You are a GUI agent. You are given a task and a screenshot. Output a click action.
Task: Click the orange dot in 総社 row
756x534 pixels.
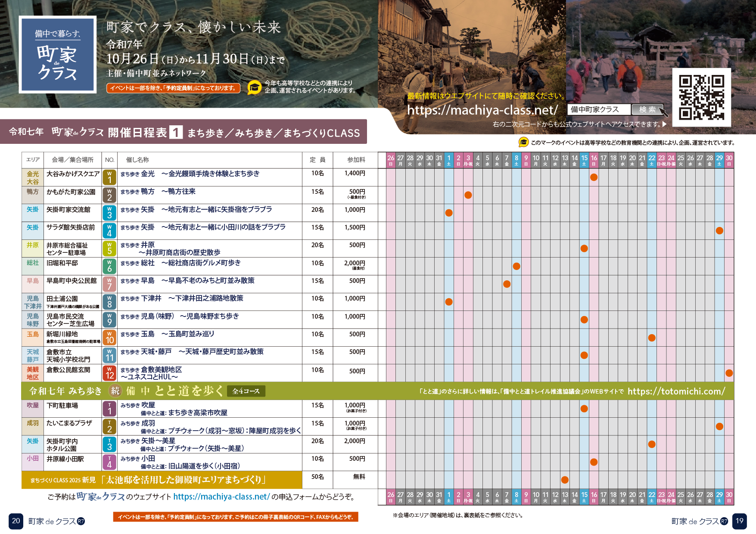[x=516, y=266]
